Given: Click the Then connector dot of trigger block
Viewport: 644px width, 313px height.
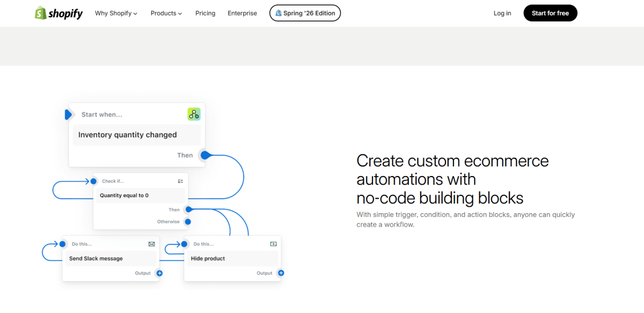Looking at the screenshot, I should click(204, 155).
